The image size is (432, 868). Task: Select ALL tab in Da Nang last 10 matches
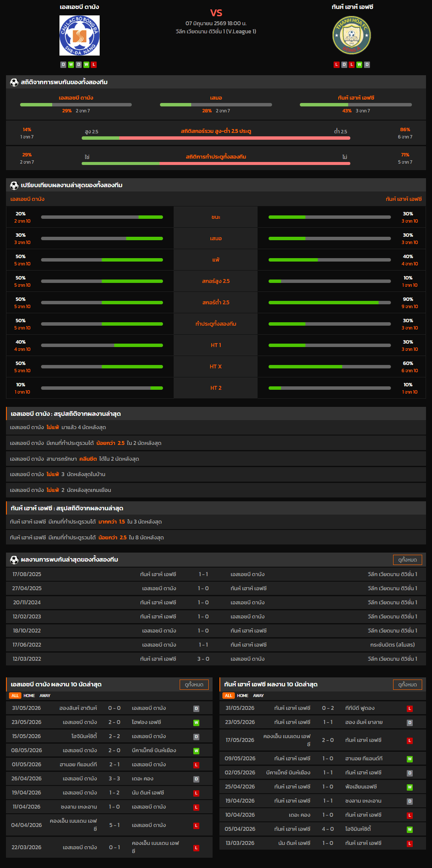pyautogui.click(x=15, y=696)
